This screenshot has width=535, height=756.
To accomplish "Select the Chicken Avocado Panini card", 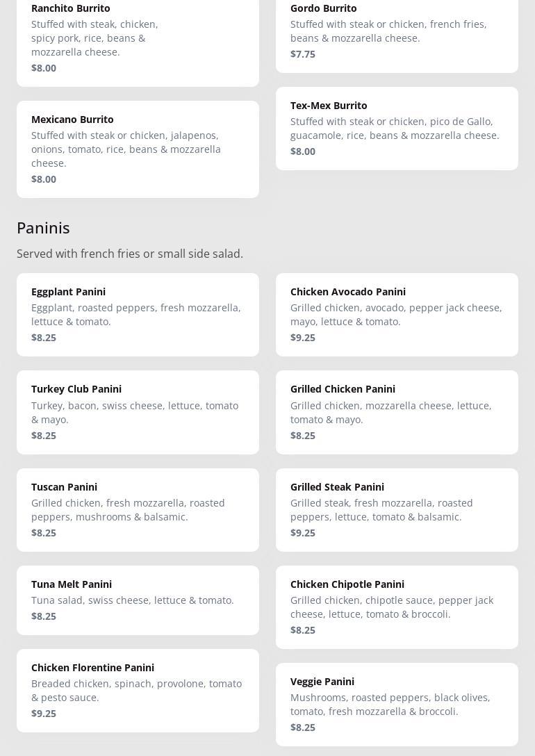I will [x=397, y=314].
